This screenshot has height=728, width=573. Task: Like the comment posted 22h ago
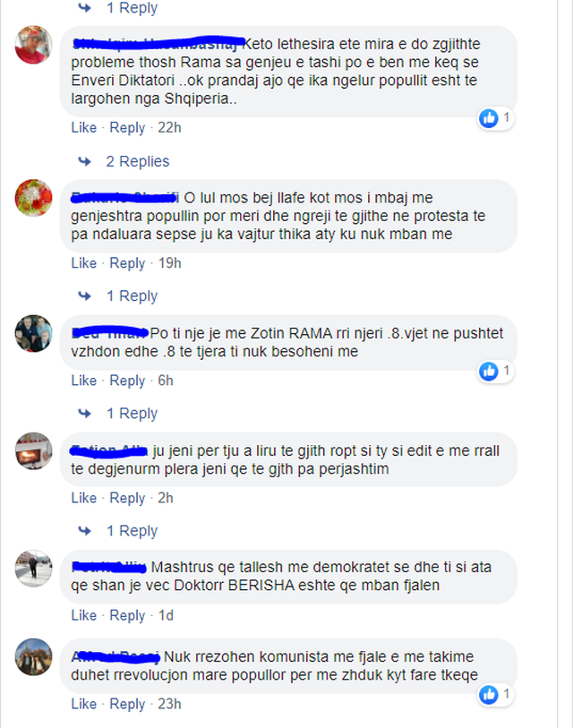83,127
